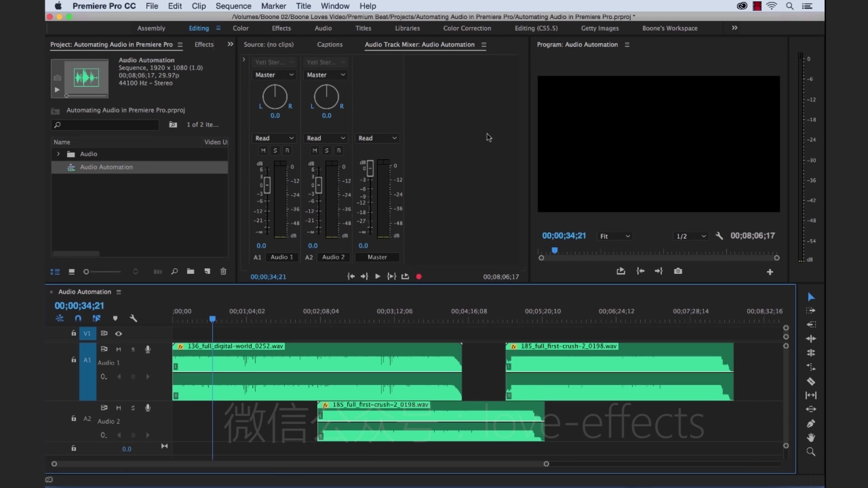Switch to the Captions tab
Image resolution: width=868 pixels, height=488 pixels.
click(330, 44)
